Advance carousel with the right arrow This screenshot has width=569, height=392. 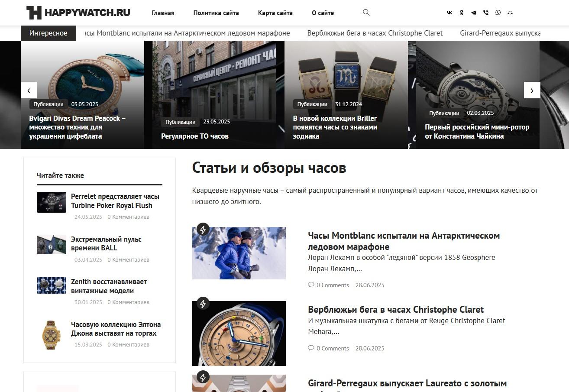coord(532,90)
